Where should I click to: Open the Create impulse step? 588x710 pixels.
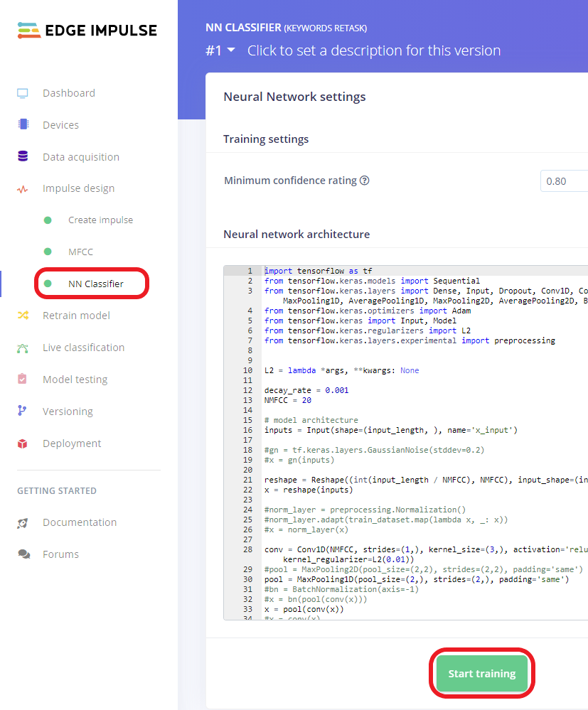pyautogui.click(x=100, y=220)
